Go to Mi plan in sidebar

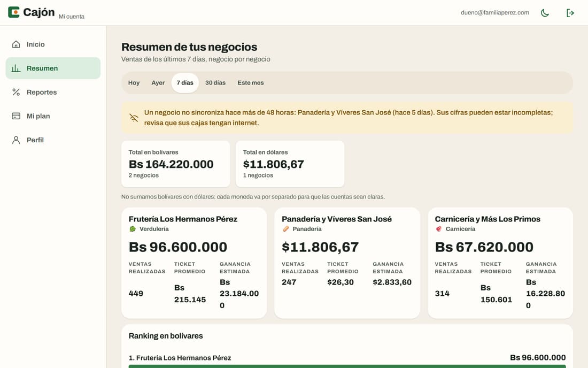[x=53, y=116]
